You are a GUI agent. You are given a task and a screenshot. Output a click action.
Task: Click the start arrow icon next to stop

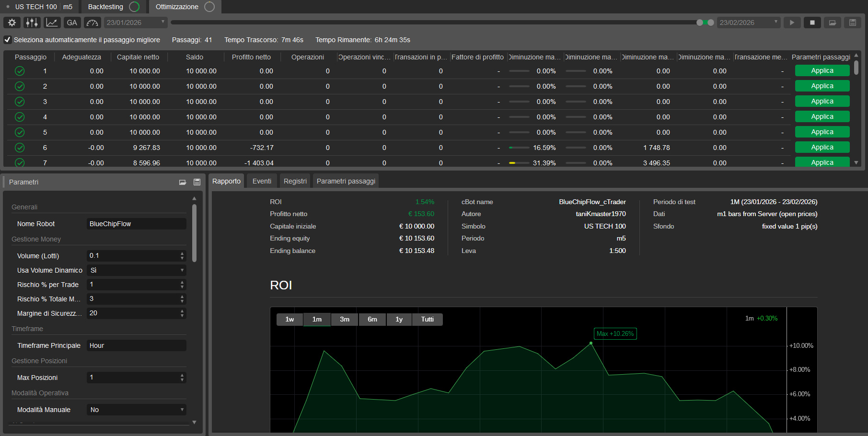[x=792, y=22]
